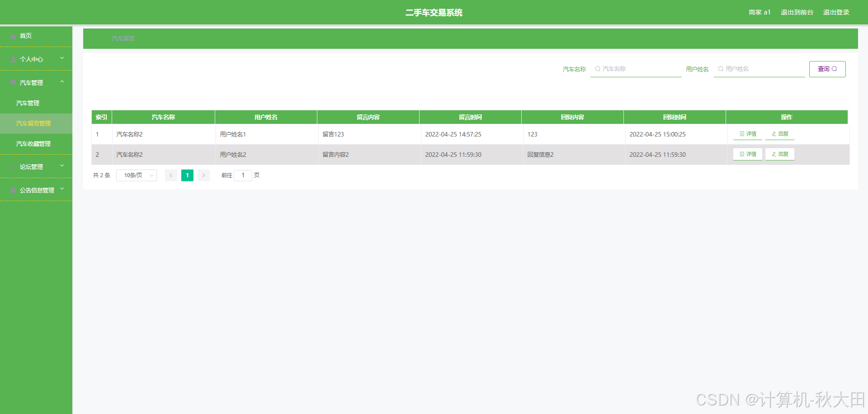Open 详情 for row 用户姓名1
The image size is (868, 414).
pos(748,134)
